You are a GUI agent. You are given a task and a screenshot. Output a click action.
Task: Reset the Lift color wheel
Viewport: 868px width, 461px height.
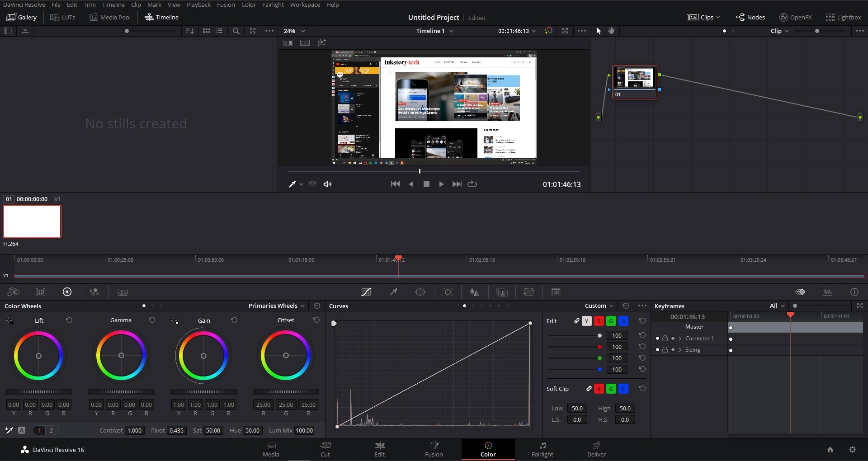[69, 320]
